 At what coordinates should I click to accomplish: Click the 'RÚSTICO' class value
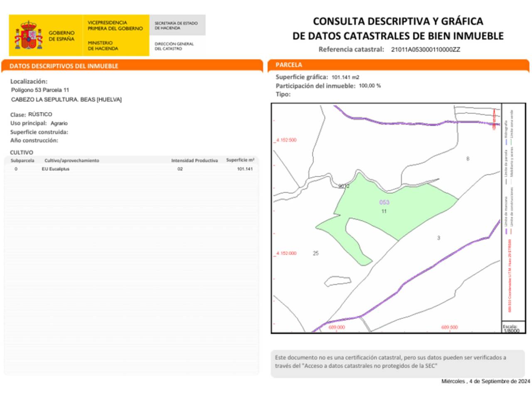click(40, 114)
